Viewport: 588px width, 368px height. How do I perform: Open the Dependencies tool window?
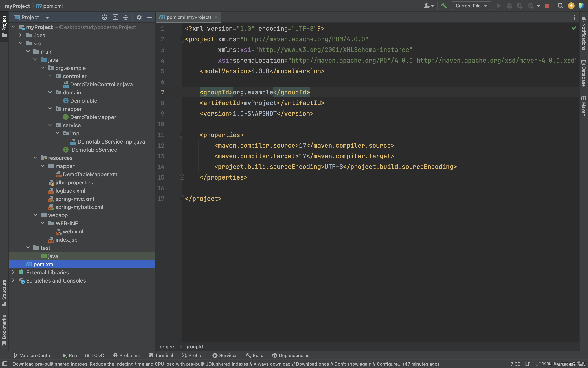291,355
